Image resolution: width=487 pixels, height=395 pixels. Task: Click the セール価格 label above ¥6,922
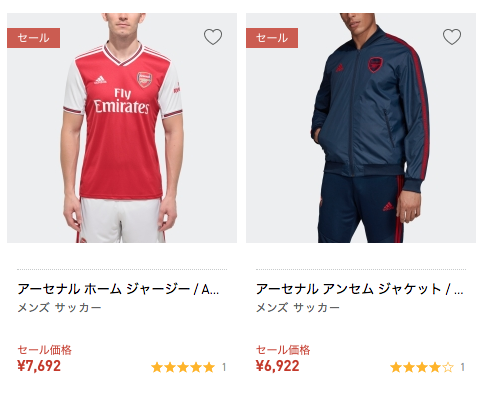click(283, 350)
